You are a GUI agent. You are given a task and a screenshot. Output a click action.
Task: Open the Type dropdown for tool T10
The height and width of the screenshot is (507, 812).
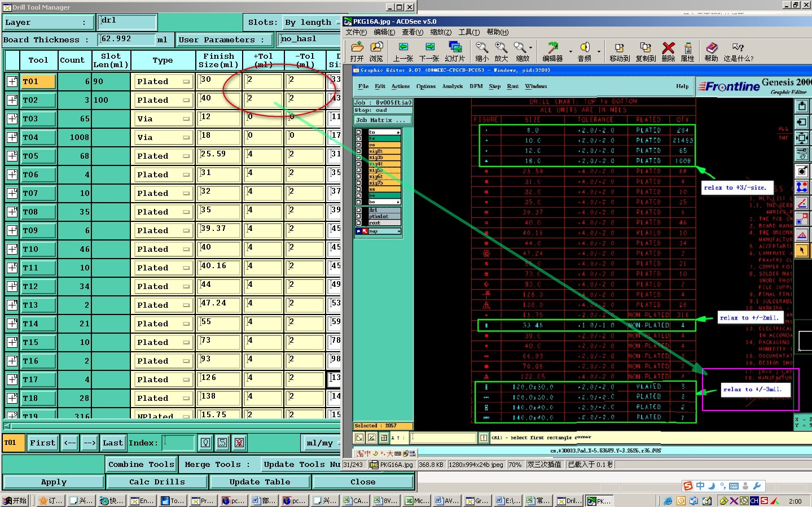point(163,249)
